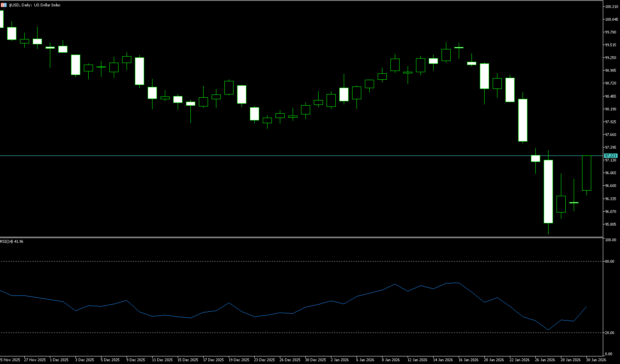
Task: Click the 19 Dec 2025 date label
Action: tap(238, 360)
